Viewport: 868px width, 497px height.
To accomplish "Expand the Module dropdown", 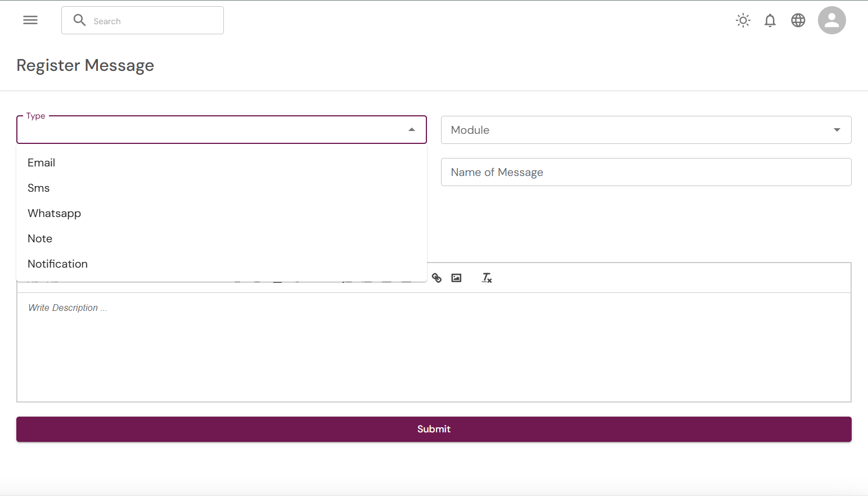I will (836, 130).
